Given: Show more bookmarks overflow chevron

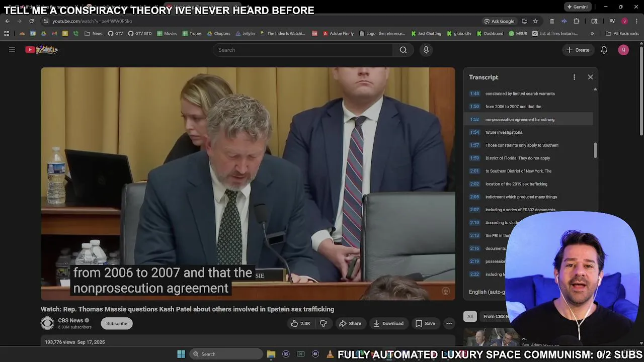Looking at the screenshot, I should pyautogui.click(x=592, y=34).
